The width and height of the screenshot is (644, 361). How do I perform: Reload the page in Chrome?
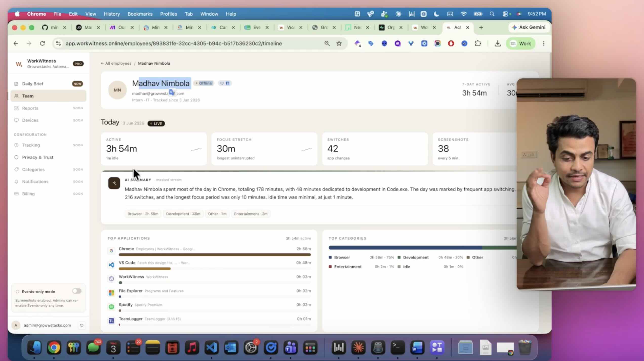(x=42, y=43)
